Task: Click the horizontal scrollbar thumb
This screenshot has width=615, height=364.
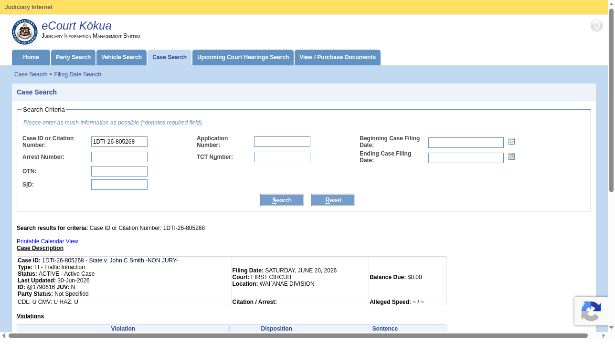Action: [298, 336]
